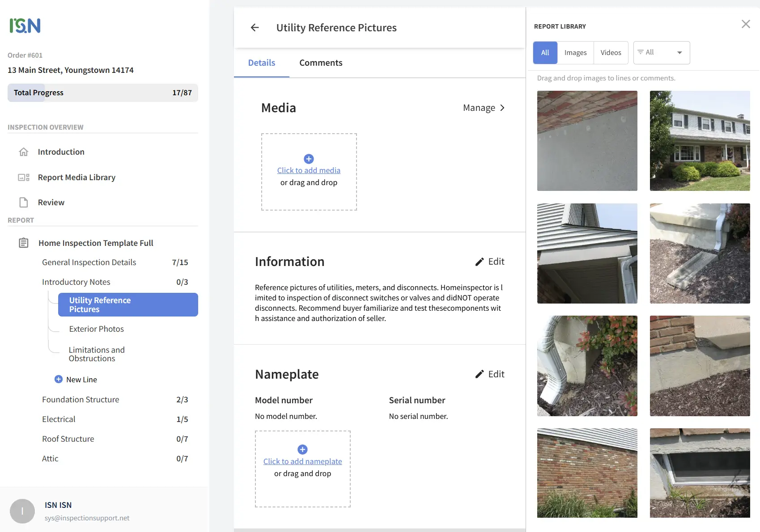The height and width of the screenshot is (532, 760).
Task: Click the plus icon beside New Line
Action: (x=59, y=379)
